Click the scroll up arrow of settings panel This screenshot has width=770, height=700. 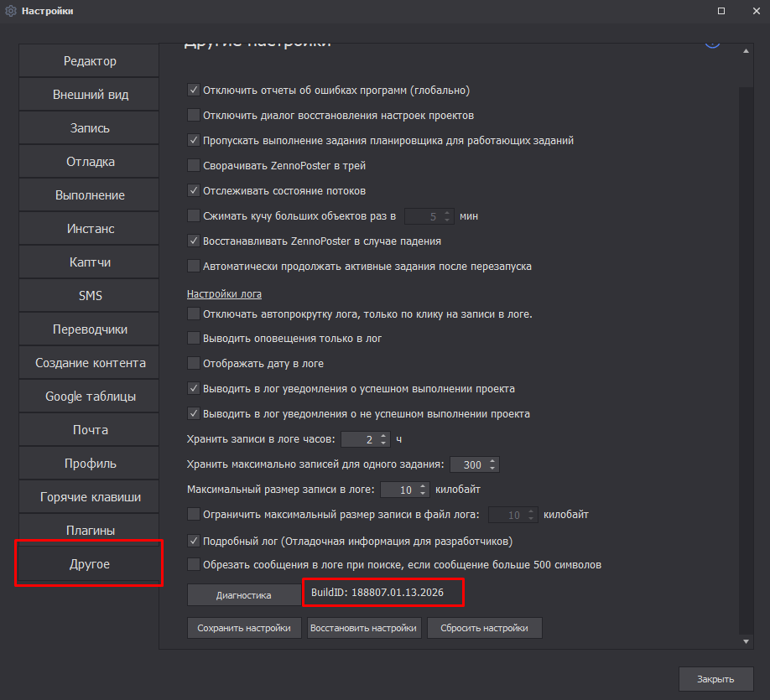(747, 52)
